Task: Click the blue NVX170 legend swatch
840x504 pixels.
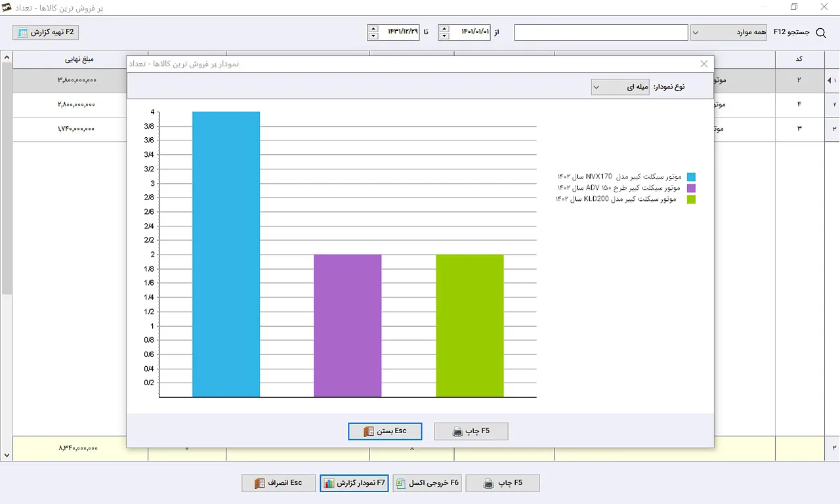Action: 691,177
